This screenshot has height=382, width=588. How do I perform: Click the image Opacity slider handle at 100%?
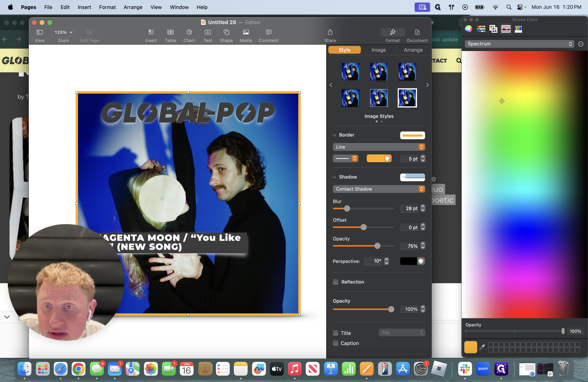coord(391,309)
